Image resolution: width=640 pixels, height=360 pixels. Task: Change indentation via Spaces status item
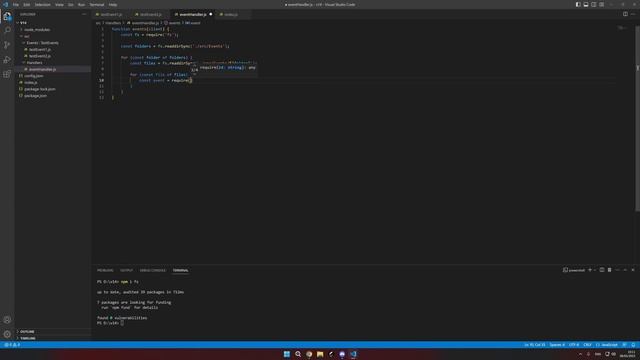(x=557, y=345)
